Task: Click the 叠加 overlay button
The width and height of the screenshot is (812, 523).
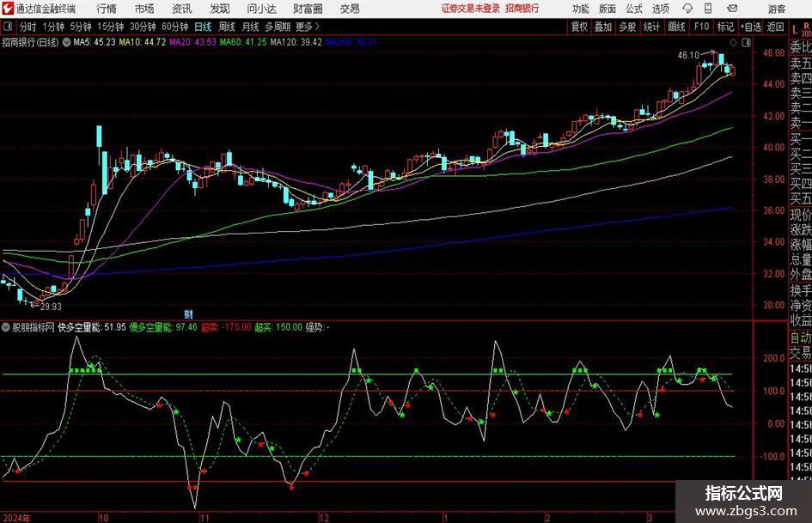Action: (603, 27)
